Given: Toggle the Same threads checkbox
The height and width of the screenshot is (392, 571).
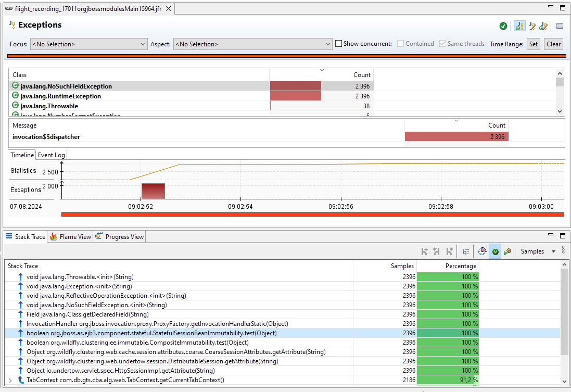Looking at the screenshot, I should point(442,44).
